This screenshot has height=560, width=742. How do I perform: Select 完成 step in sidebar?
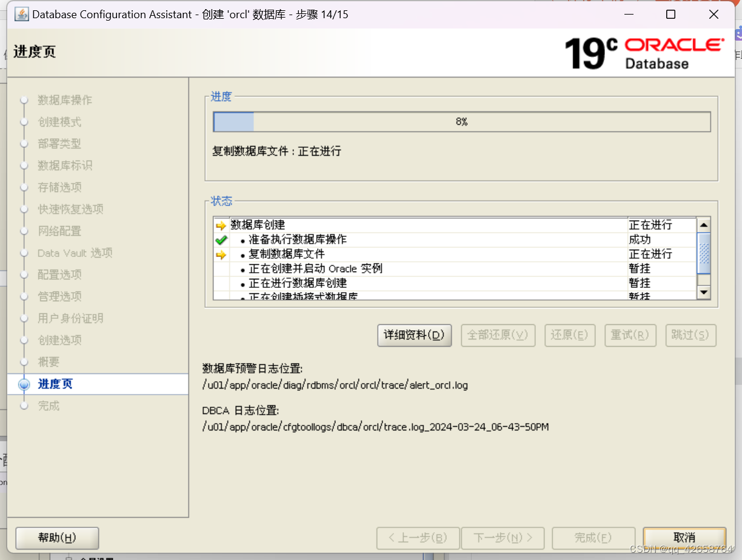click(x=48, y=405)
